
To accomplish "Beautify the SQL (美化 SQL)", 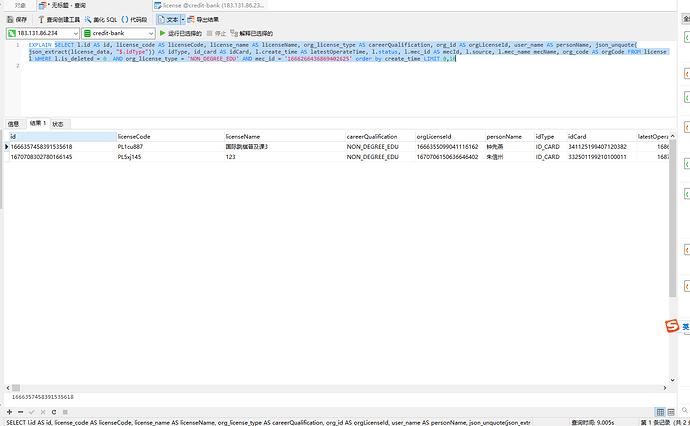I will click(x=101, y=19).
